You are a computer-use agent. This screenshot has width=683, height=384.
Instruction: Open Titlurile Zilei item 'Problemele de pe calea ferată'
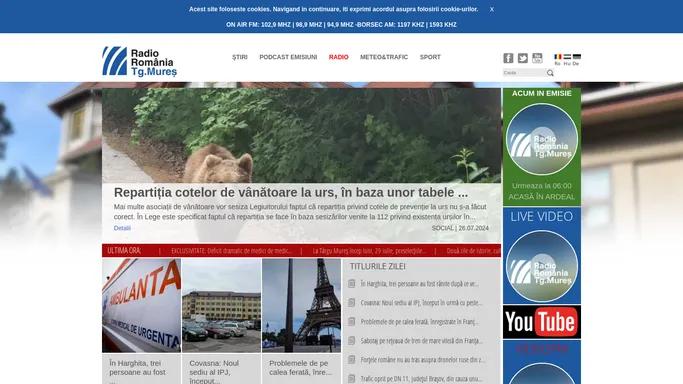pyautogui.click(x=419, y=322)
